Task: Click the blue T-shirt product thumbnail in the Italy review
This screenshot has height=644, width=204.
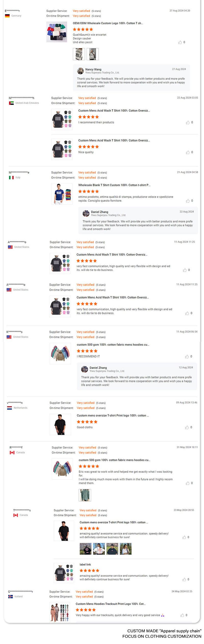Action: 62,194
